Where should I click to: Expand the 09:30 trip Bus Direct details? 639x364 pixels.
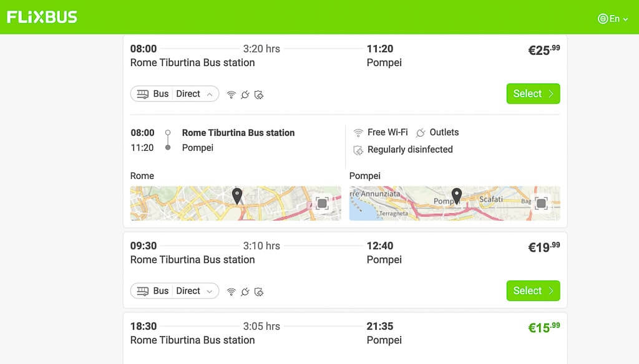point(175,291)
